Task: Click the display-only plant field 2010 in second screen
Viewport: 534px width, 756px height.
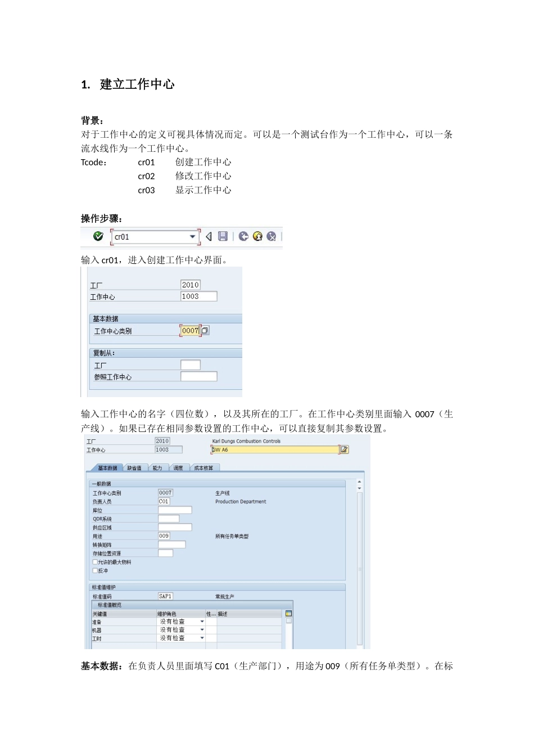Action: click(x=162, y=441)
